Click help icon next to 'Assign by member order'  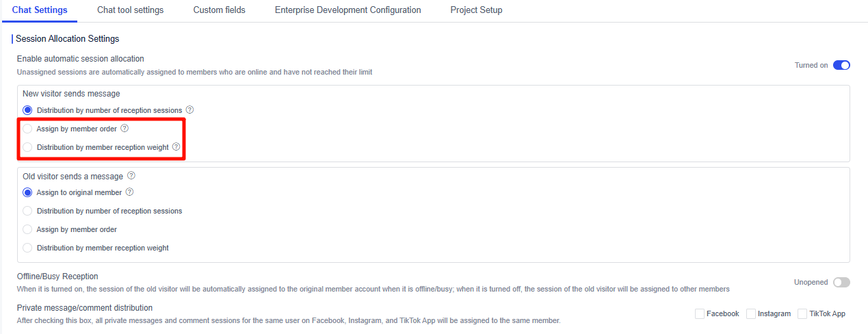click(124, 129)
